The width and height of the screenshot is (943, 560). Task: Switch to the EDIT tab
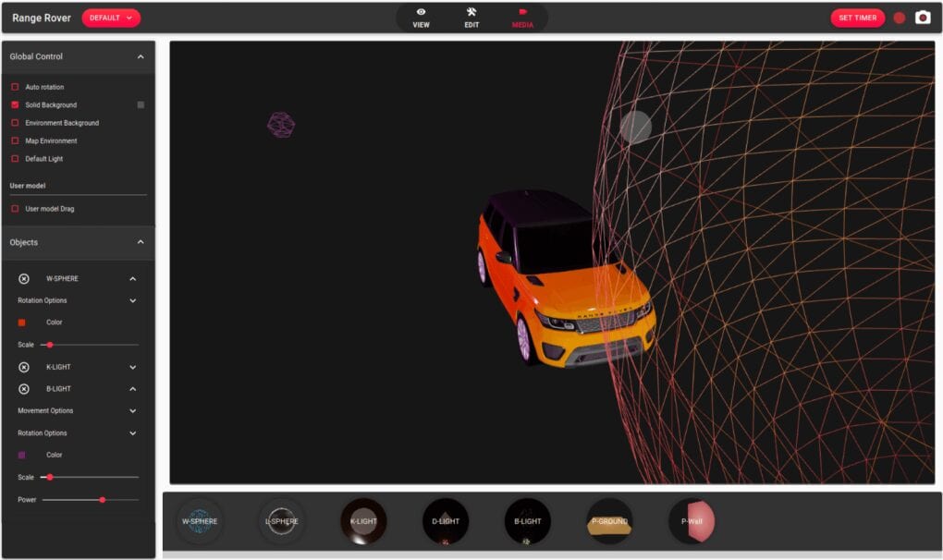tap(471, 18)
